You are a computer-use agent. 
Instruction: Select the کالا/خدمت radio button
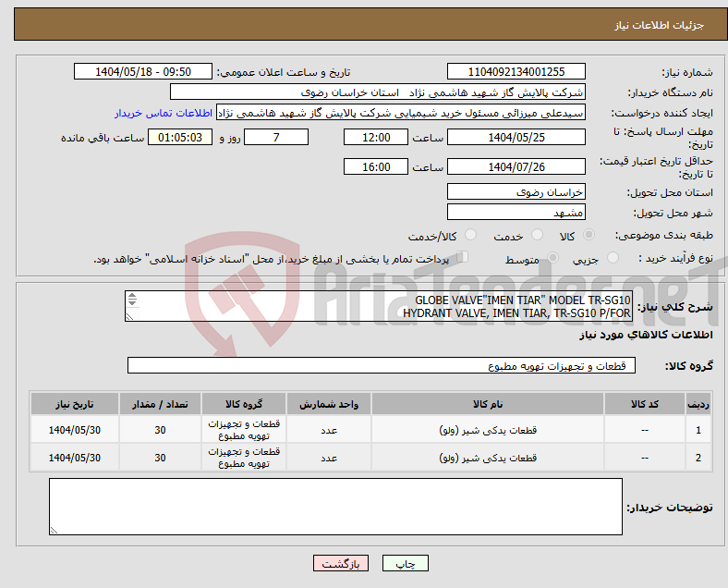471,235
